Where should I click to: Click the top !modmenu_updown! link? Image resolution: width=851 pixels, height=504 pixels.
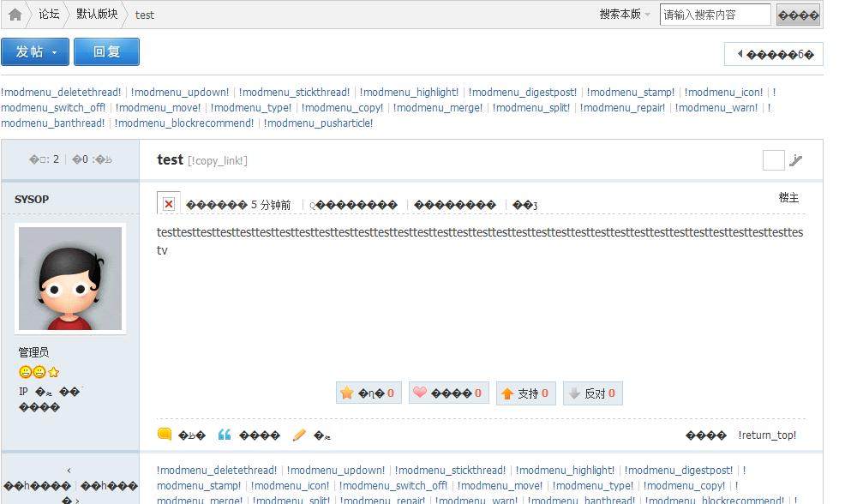[x=180, y=93]
